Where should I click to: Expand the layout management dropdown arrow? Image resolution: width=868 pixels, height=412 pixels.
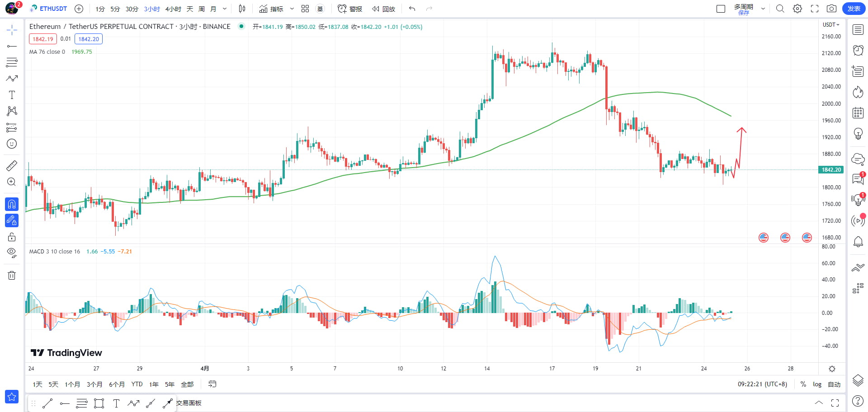(763, 9)
